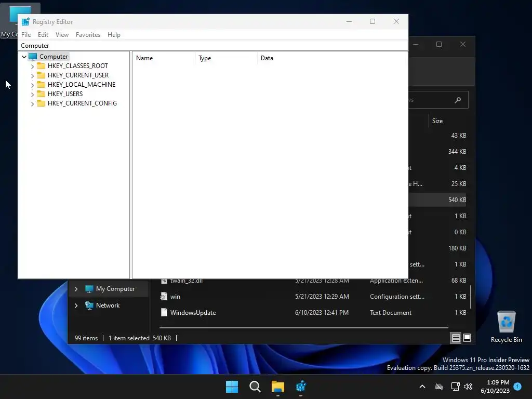Click the Explorer horizontal scrollbar
The image size is (532, 399).
pos(303,328)
